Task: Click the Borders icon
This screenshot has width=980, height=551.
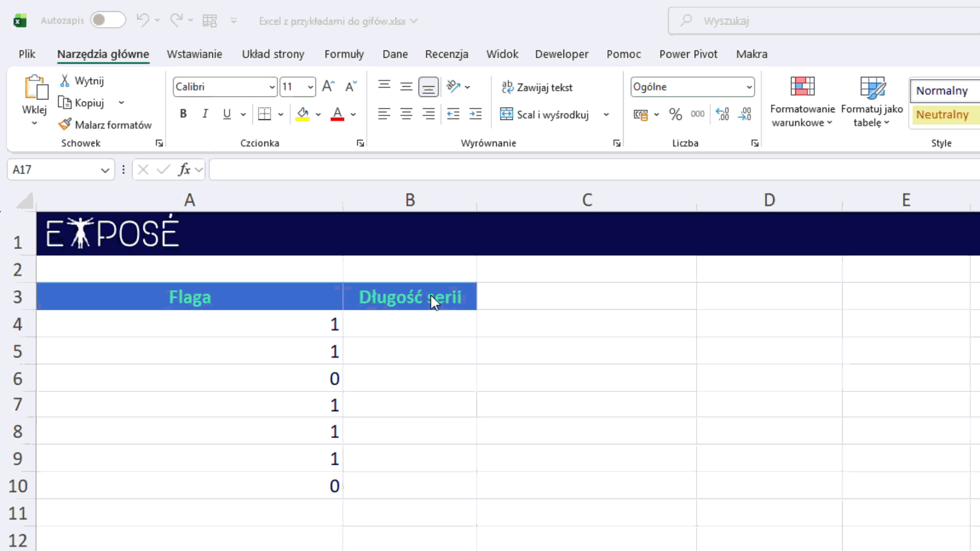Action: (264, 114)
